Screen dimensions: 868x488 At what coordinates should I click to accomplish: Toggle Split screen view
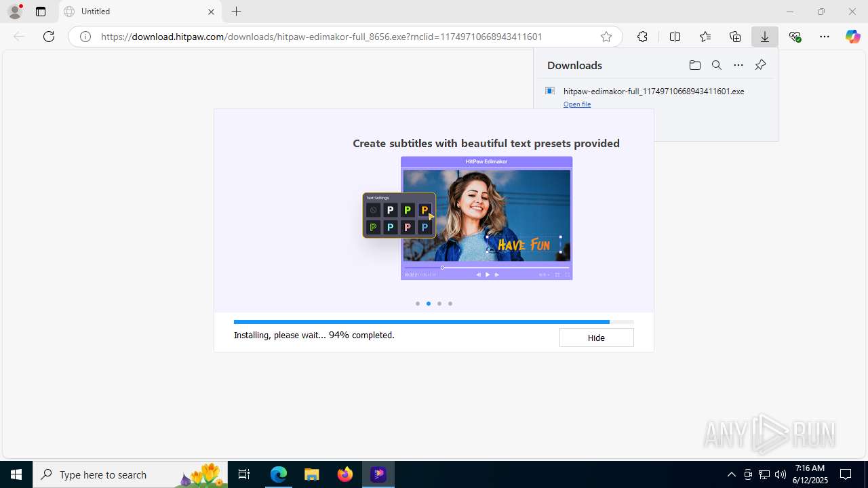pyautogui.click(x=675, y=37)
